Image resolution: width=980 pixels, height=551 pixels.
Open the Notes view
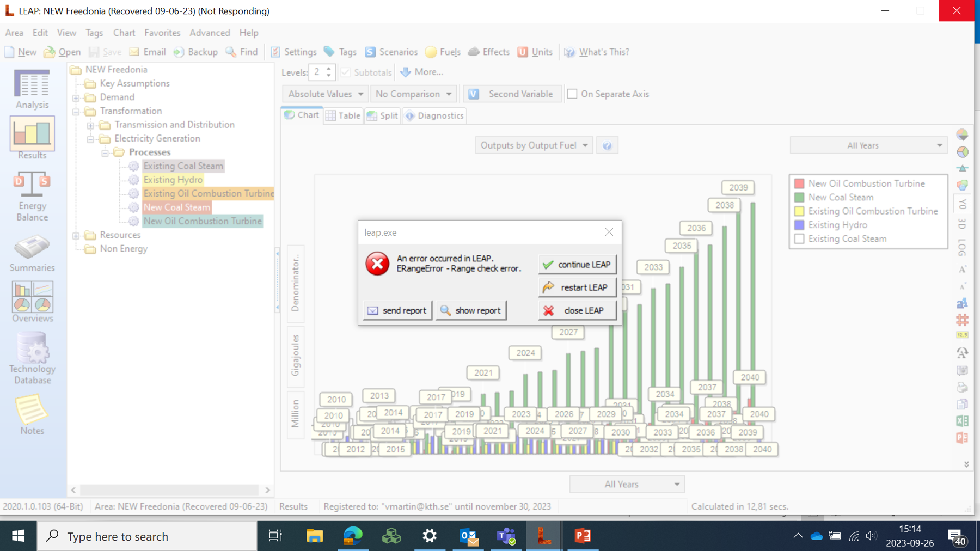click(32, 415)
